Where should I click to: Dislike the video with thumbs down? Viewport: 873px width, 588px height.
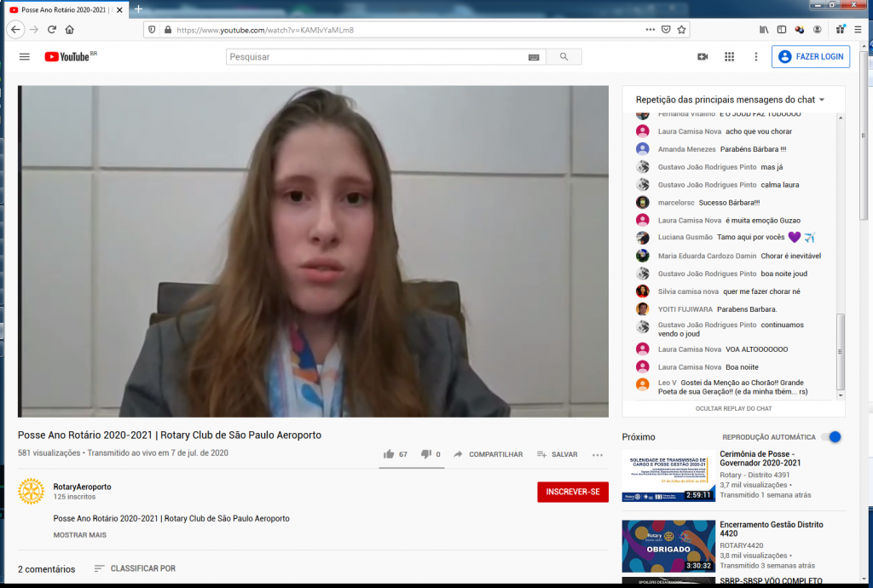coord(426,454)
